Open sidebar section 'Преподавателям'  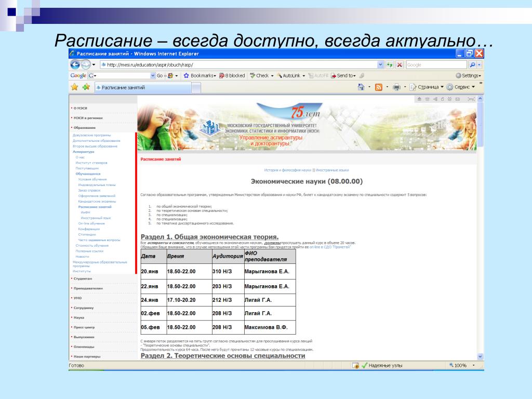(x=88, y=288)
